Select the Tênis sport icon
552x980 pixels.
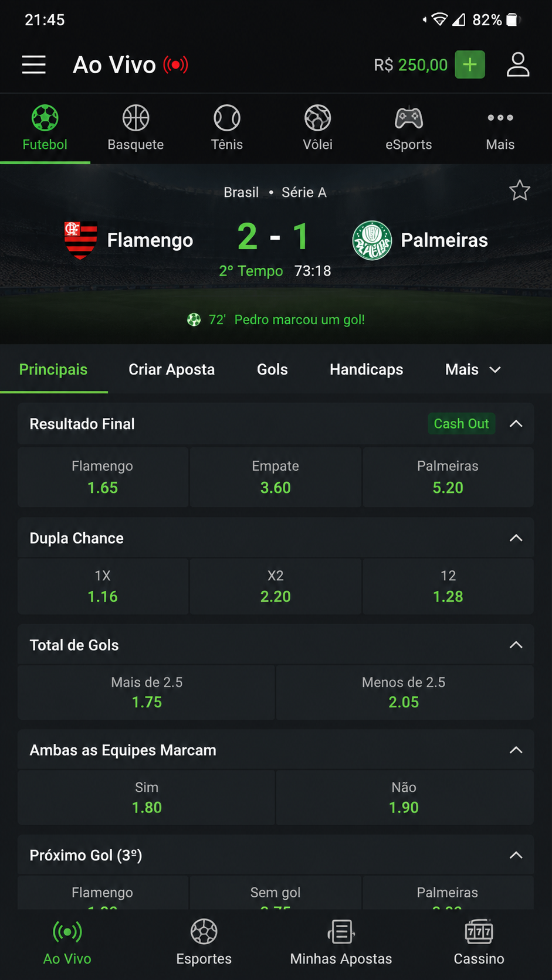click(227, 118)
